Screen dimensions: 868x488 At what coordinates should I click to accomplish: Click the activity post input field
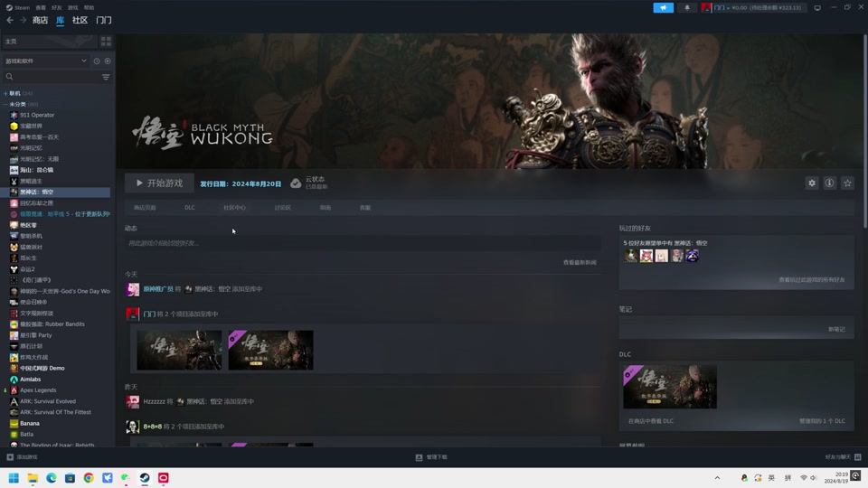point(363,243)
